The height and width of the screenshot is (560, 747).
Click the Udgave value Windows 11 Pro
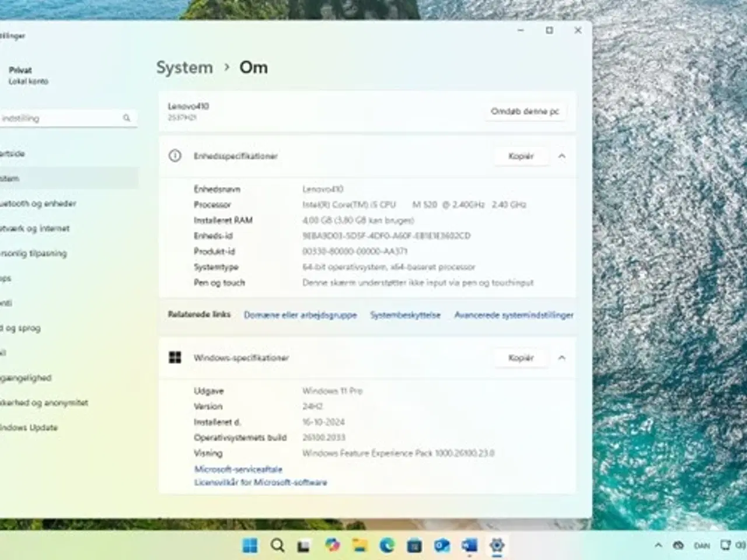pos(332,391)
